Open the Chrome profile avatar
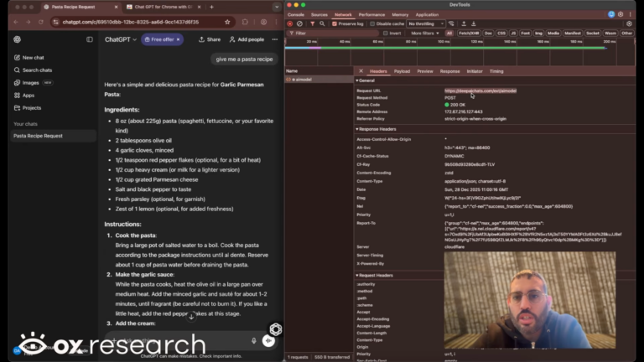The width and height of the screenshot is (644, 362). (263, 22)
